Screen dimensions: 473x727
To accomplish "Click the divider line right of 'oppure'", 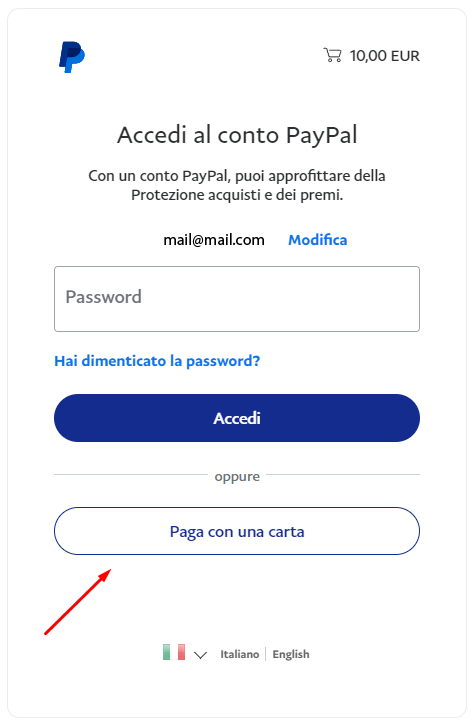I will coord(343,475).
